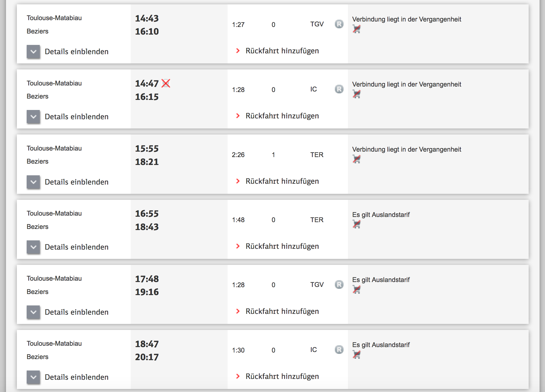
Task: Click the reservation R icon on 14:43 TGV
Action: [x=339, y=24]
